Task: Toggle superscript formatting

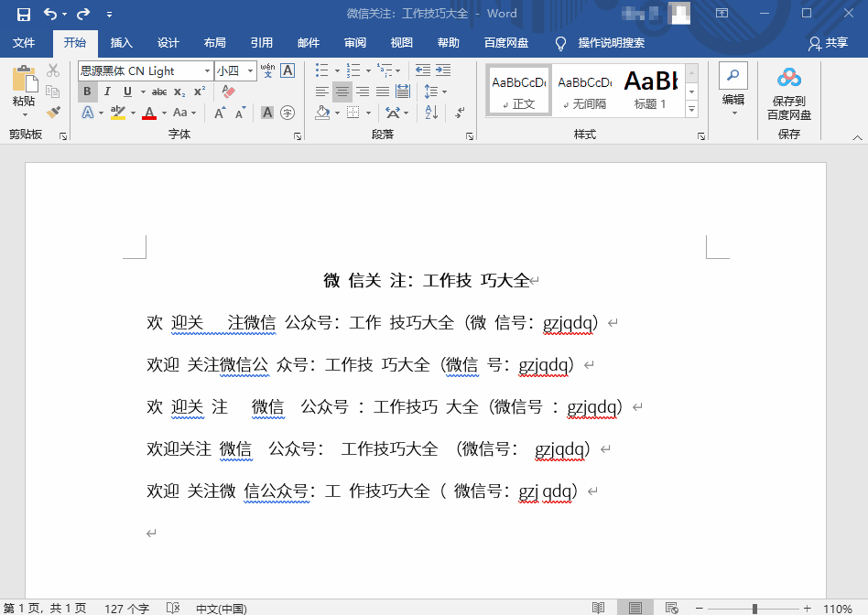Action: pyautogui.click(x=200, y=92)
